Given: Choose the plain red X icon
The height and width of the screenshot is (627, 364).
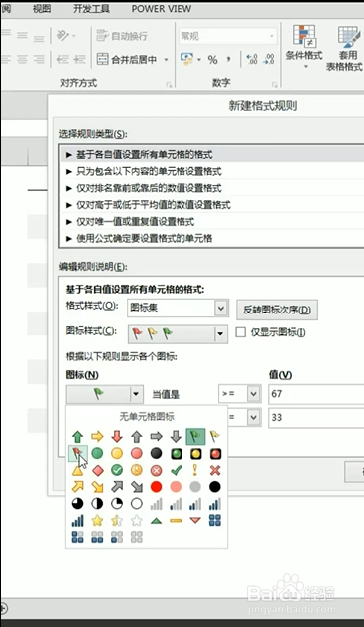Looking at the screenshot, I should [215, 470].
